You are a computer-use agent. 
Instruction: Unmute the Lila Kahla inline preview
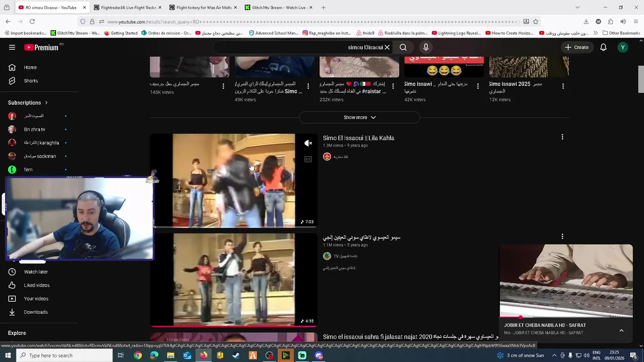pyautogui.click(x=308, y=143)
